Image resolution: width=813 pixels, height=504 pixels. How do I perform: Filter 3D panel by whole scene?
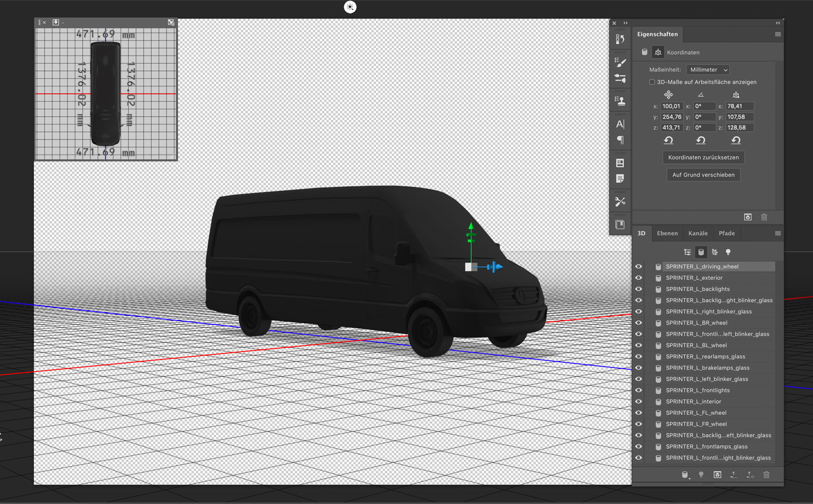click(x=687, y=252)
